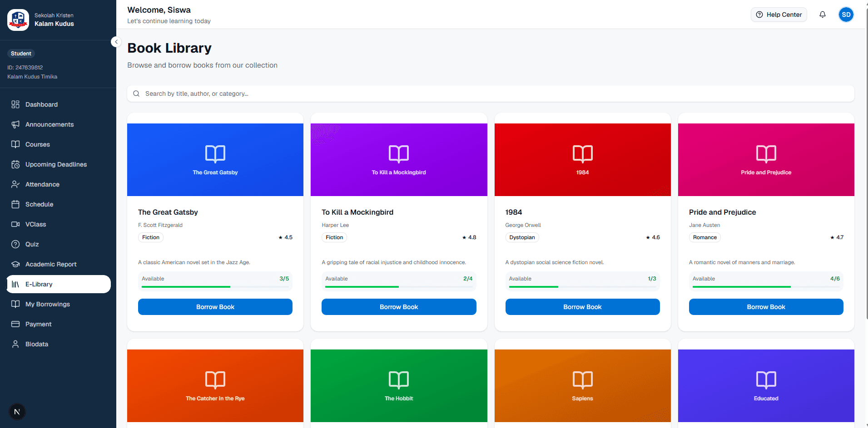Click the Announcements megaphone icon
The height and width of the screenshot is (428, 868).
15,124
